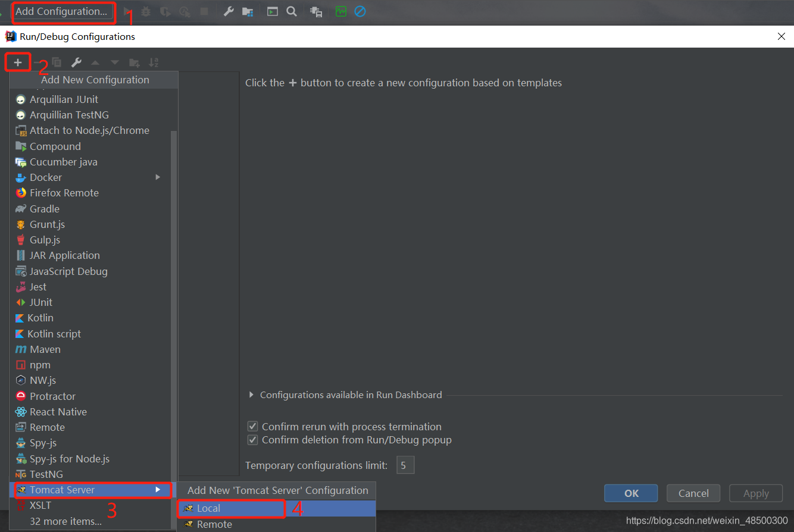
Task: Select the Remote entry below React Native
Action: (x=90, y=427)
